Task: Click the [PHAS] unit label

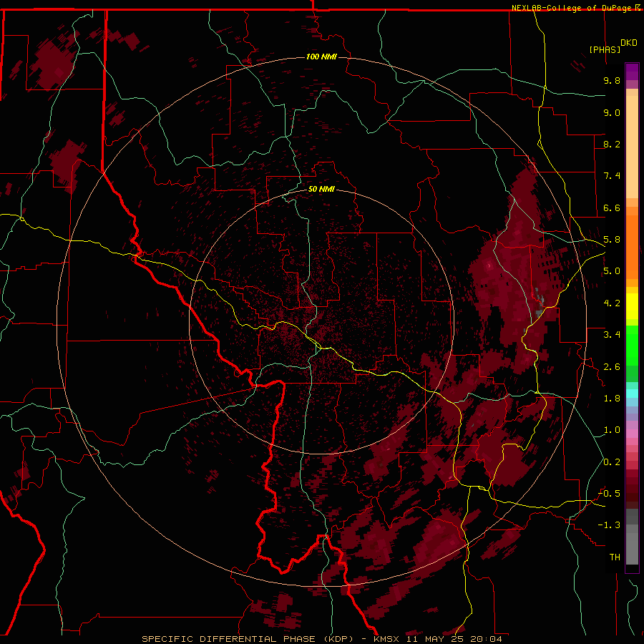Action: click(x=605, y=49)
